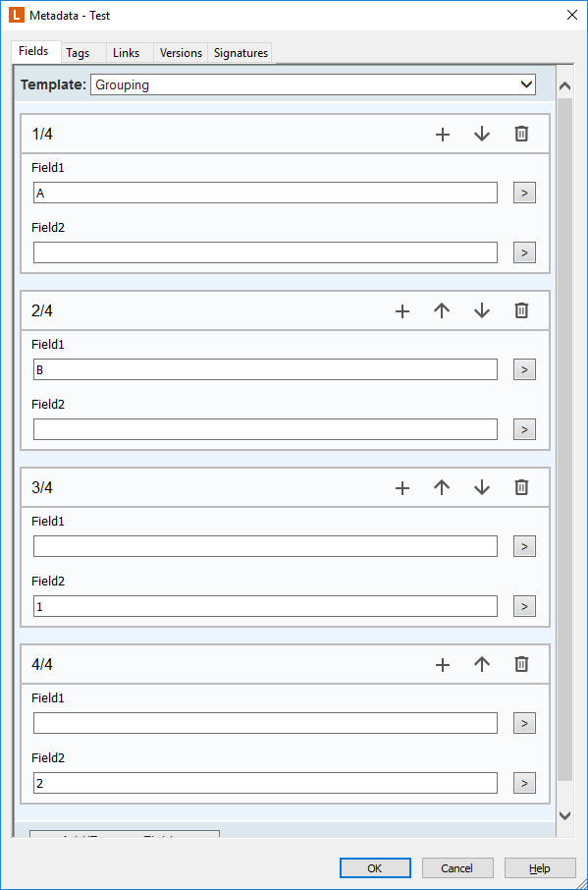Confirm with the OK button
The height and width of the screenshot is (890, 588).
click(375, 868)
